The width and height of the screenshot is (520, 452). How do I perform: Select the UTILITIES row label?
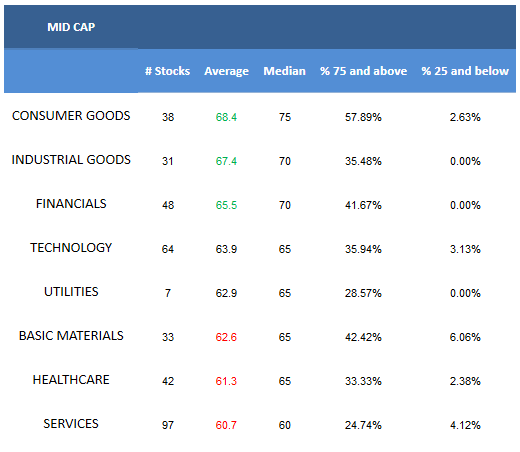(71, 292)
